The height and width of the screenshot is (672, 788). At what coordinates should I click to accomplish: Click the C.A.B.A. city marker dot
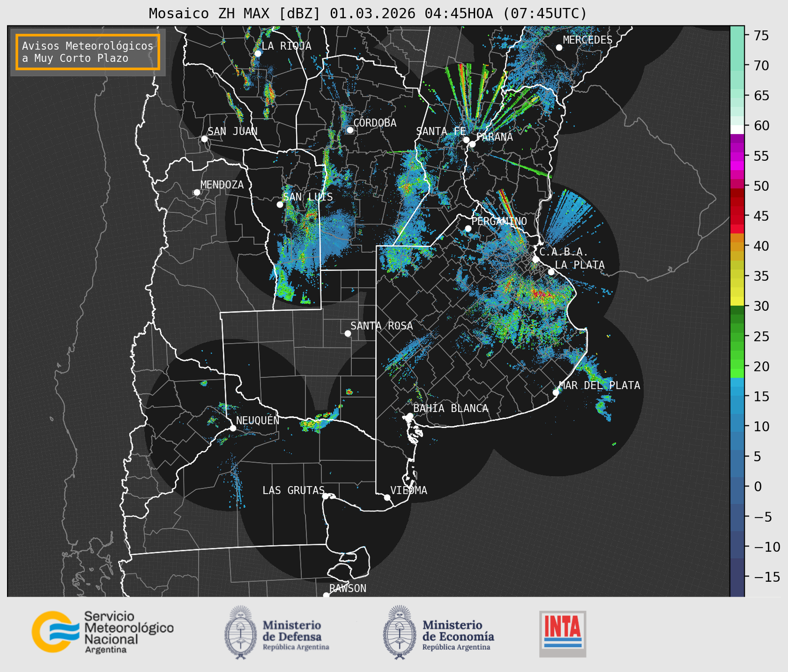[536, 259]
